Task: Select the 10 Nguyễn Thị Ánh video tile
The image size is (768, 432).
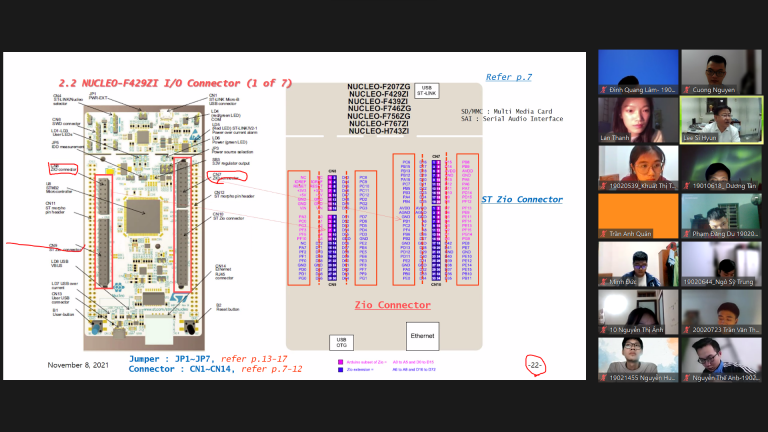Action: click(638, 312)
